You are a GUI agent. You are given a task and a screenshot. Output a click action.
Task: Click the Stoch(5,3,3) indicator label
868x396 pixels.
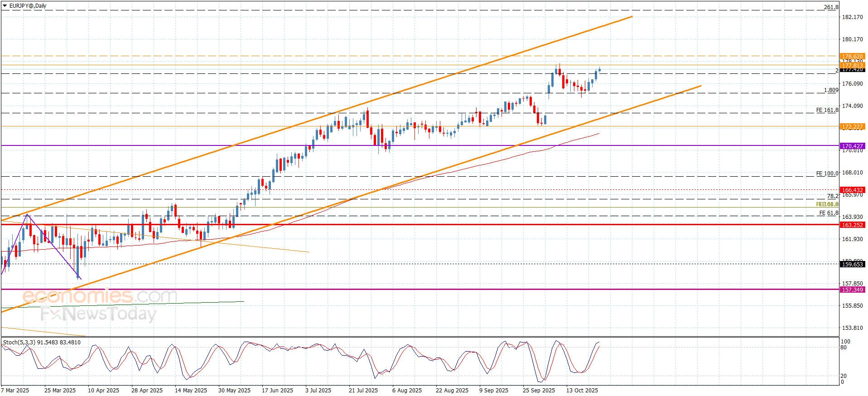pyautogui.click(x=42, y=343)
